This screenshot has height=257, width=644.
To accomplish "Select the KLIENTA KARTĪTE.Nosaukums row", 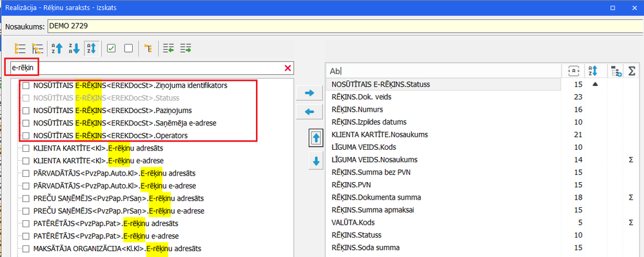I will 444,134.
